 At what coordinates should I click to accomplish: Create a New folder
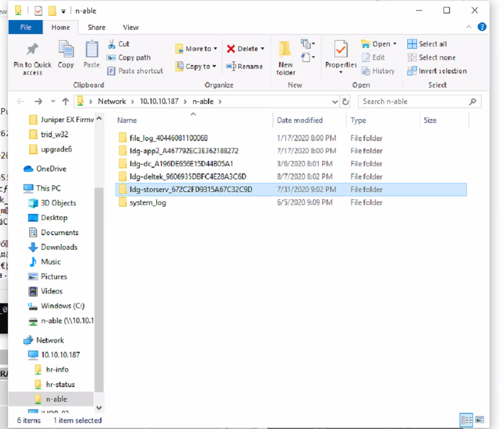285,58
